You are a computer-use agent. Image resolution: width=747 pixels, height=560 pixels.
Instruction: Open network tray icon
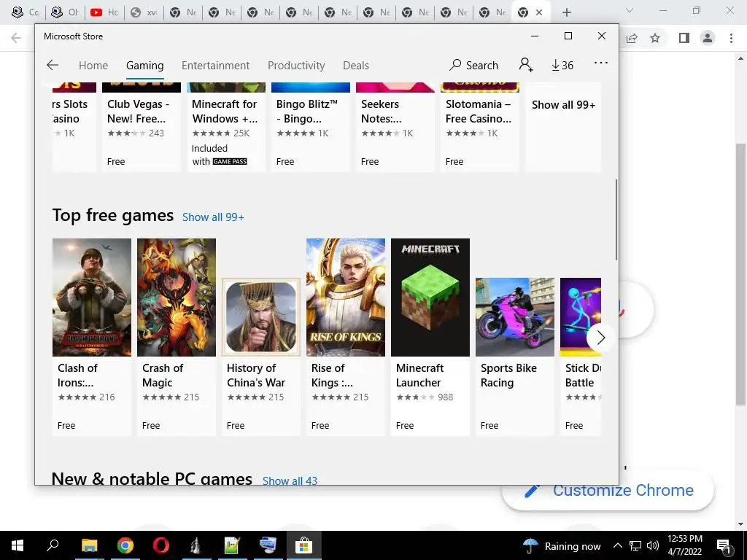pyautogui.click(x=635, y=545)
